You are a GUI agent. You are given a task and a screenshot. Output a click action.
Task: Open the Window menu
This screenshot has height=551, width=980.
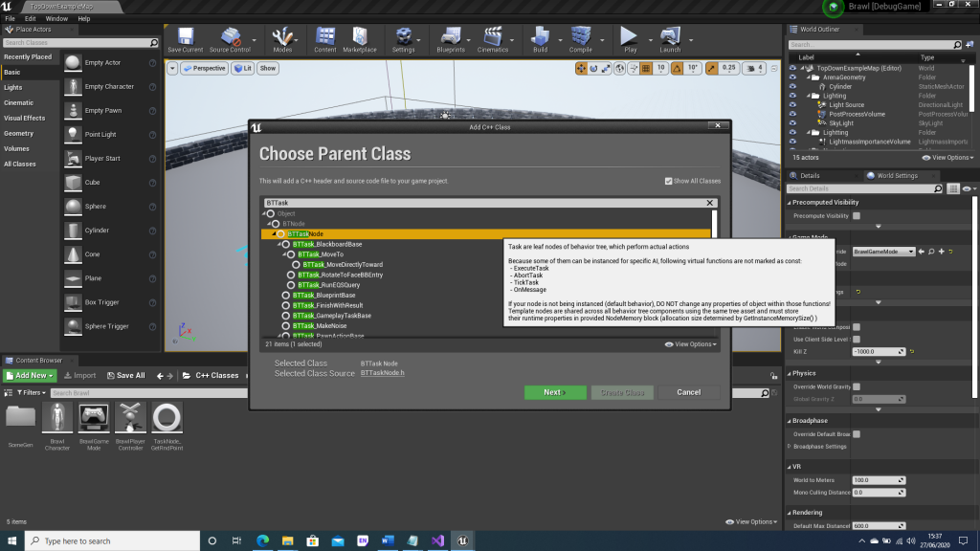56,18
